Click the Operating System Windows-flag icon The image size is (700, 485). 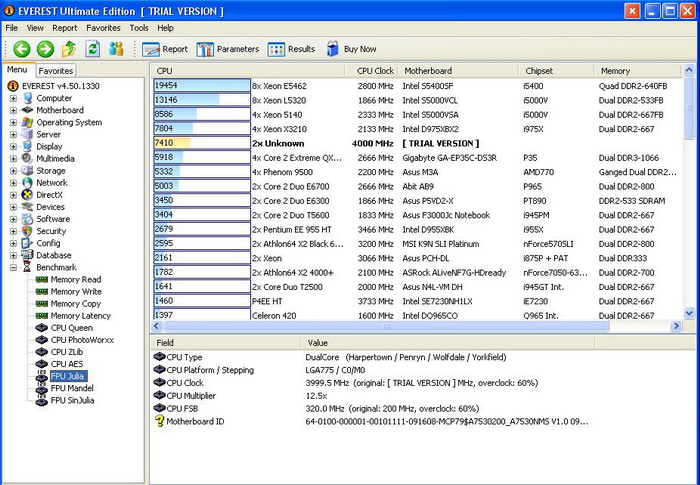27,122
